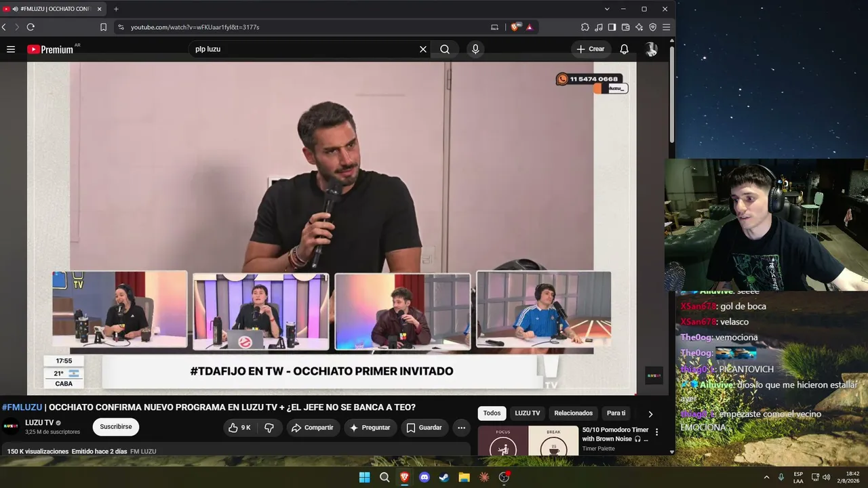Open the LUZU TV channel avatar
The image size is (868, 488).
coord(10,427)
